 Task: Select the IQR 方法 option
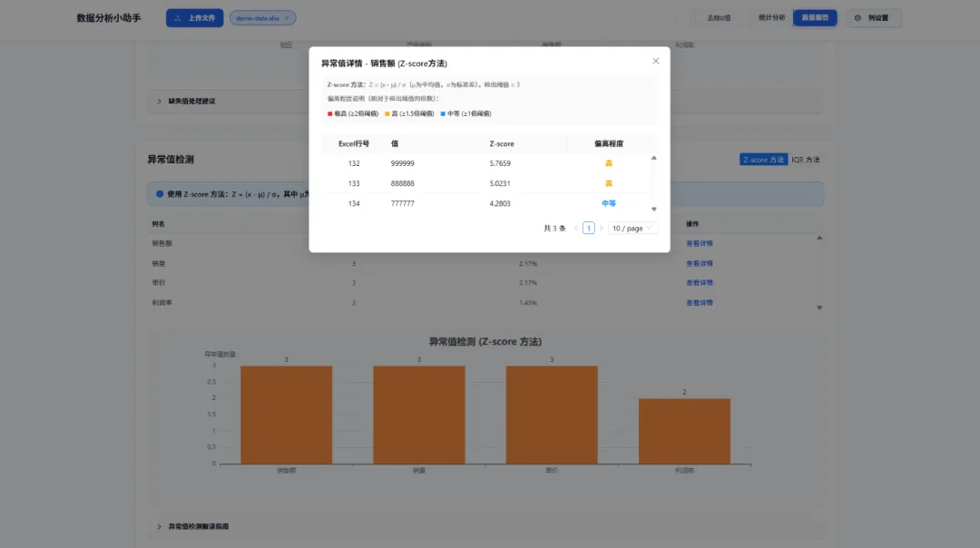click(x=805, y=160)
